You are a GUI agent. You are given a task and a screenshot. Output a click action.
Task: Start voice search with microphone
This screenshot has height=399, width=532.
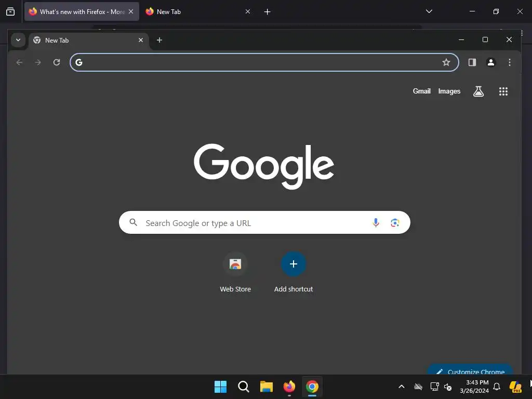(x=376, y=222)
